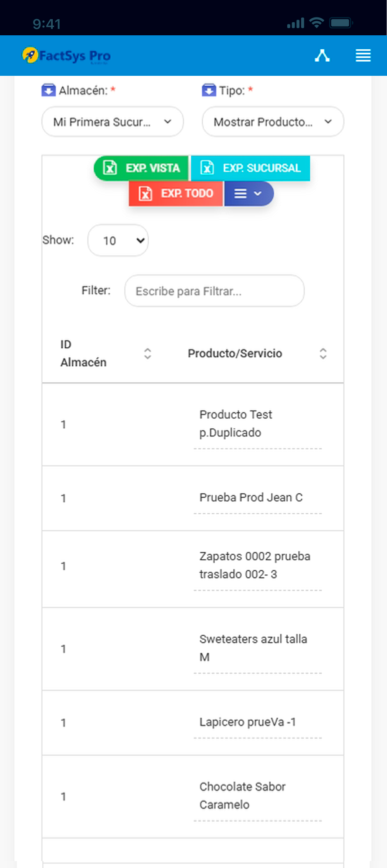Sort by Producto/Servicio column arrows
Viewport: 387px width, 868px height.
pos(323,353)
